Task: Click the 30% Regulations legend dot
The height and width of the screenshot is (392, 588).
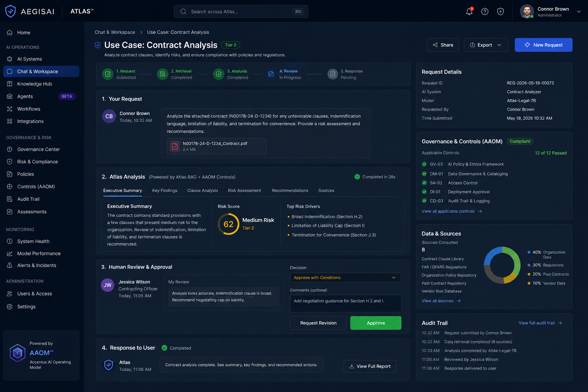Action: (529, 265)
